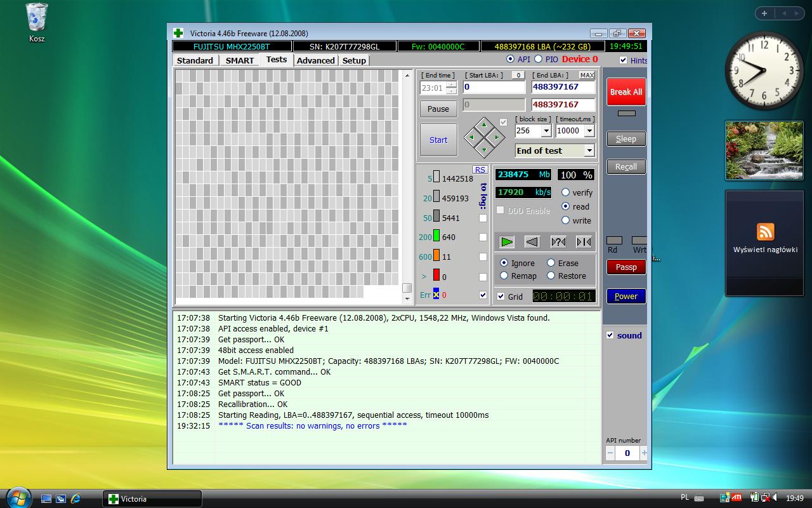Launch Internet Explorer from the quick launch
The height and width of the screenshot is (508, 812).
pyautogui.click(x=75, y=499)
